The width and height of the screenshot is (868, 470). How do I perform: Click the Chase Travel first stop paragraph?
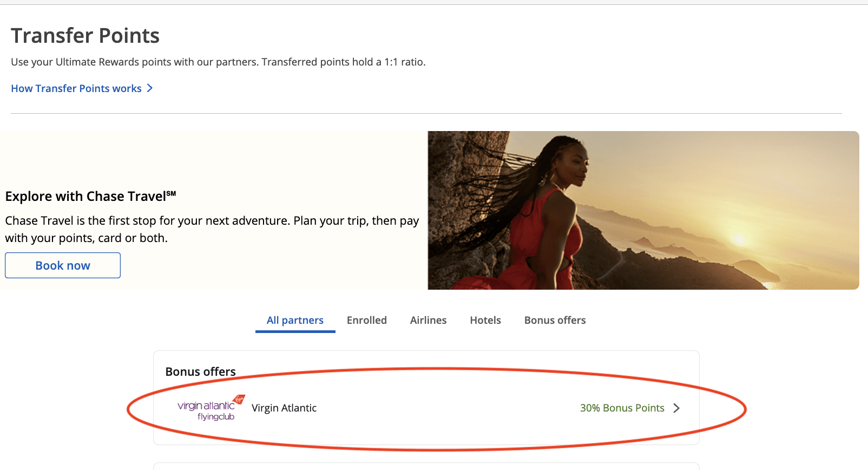[212, 229]
